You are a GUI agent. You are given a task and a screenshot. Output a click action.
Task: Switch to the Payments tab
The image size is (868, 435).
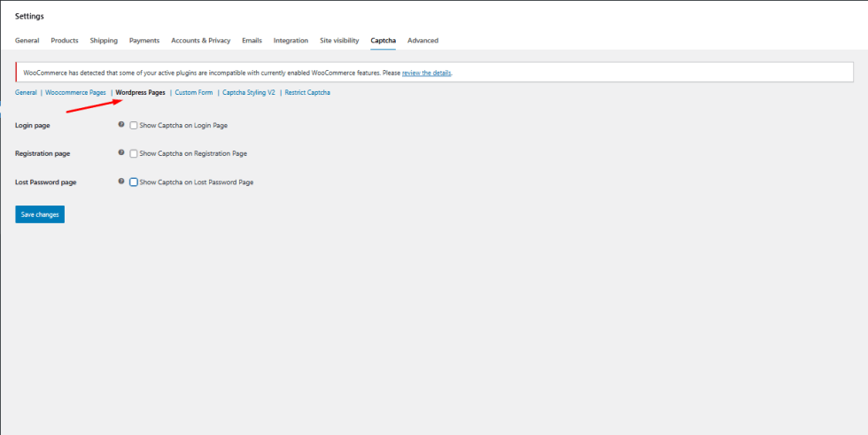(x=144, y=41)
